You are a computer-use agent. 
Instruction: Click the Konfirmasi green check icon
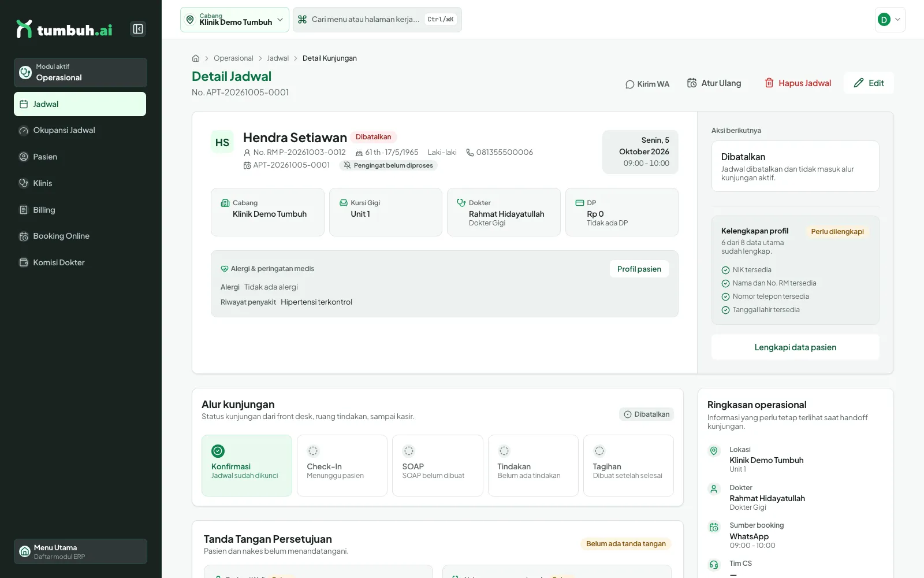pyautogui.click(x=218, y=451)
